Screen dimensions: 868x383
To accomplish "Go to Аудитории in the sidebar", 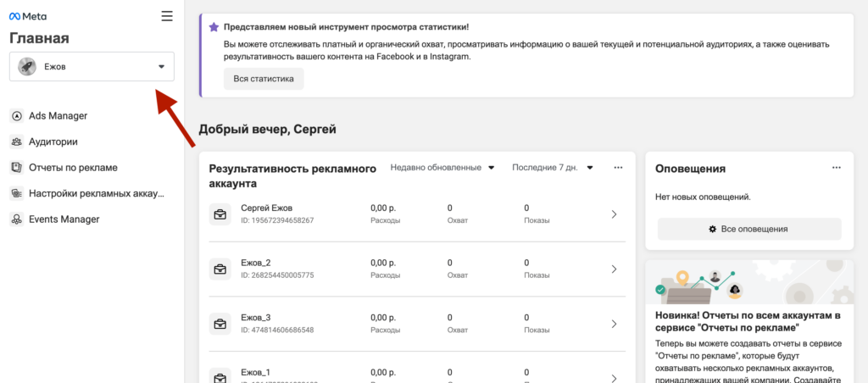I will click(x=53, y=142).
